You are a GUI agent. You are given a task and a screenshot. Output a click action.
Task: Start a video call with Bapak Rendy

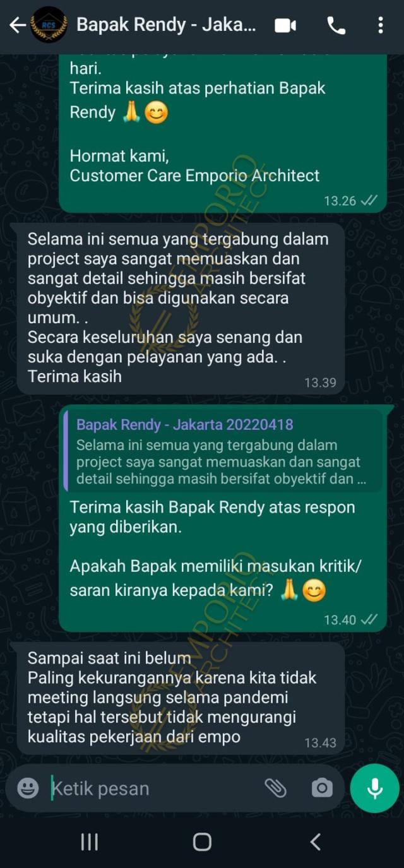coord(286,25)
